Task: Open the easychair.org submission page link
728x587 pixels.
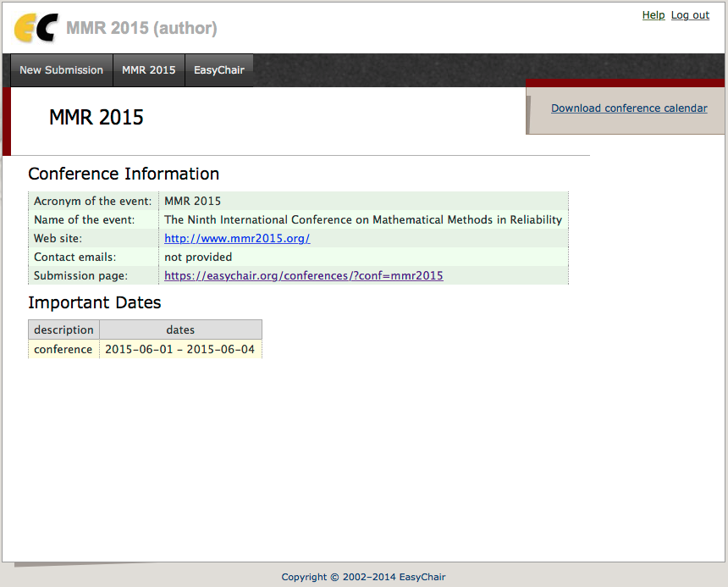Action: (303, 276)
